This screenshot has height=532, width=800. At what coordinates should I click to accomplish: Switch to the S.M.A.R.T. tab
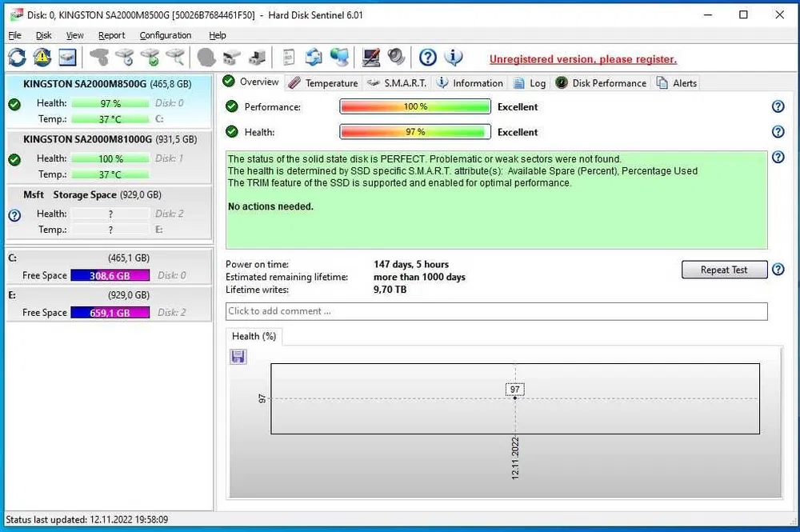tap(397, 83)
